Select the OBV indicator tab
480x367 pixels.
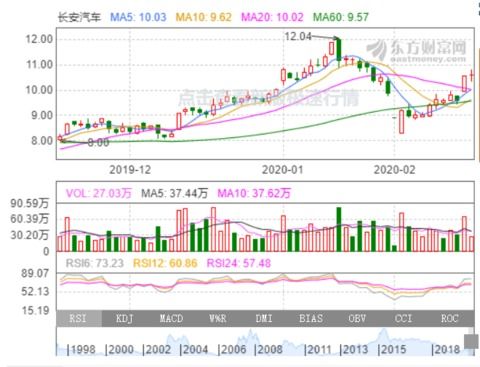357,318
